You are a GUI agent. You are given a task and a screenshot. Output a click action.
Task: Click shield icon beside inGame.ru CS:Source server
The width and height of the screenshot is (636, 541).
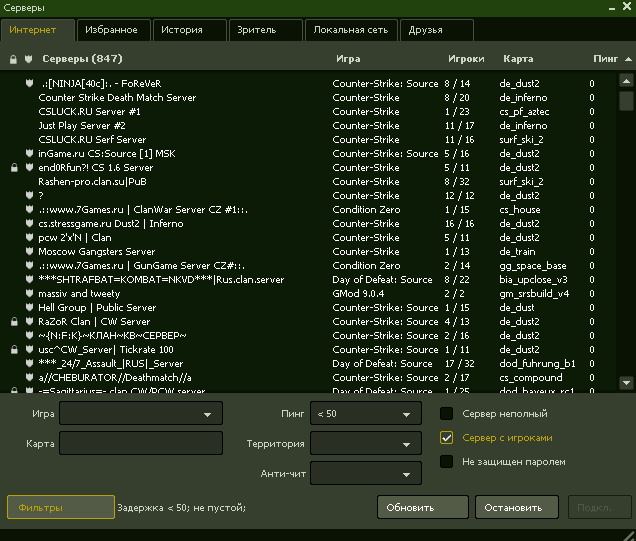(29, 153)
